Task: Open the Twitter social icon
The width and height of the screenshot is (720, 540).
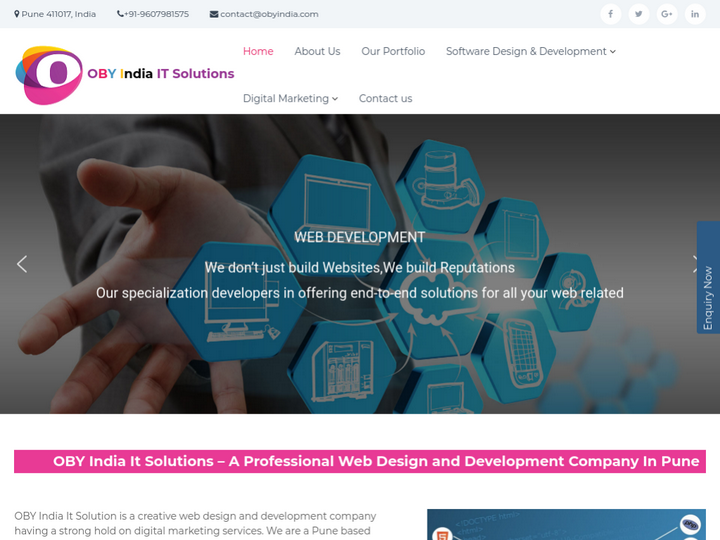Action: [639, 14]
